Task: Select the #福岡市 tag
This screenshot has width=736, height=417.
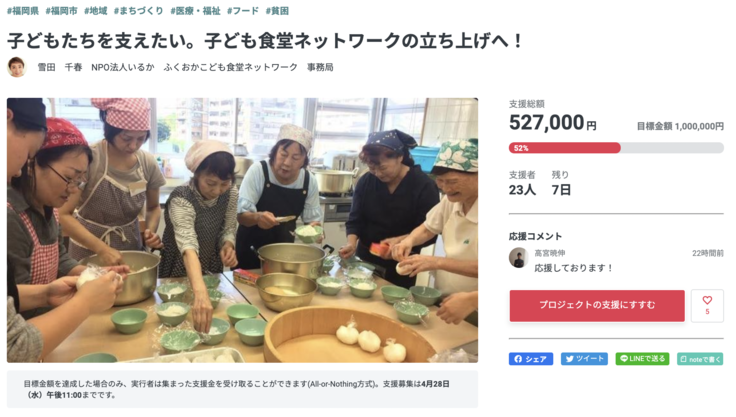Action: (64, 11)
